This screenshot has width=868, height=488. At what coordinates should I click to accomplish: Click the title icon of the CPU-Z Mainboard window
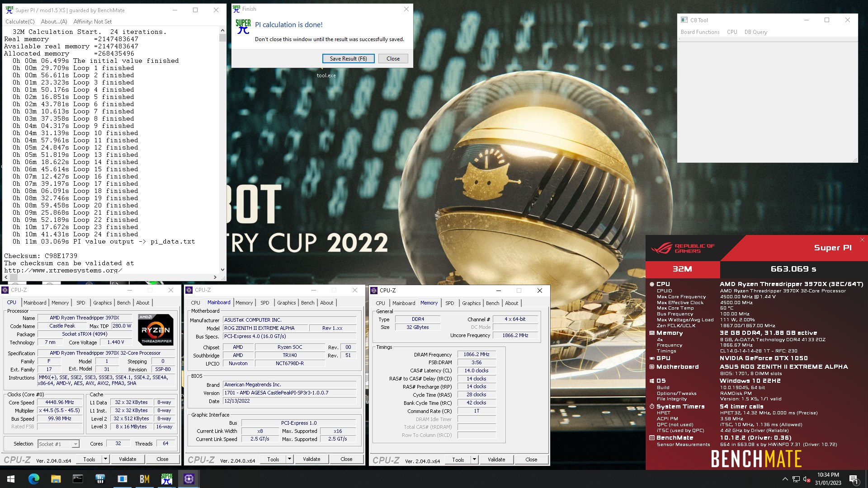pyautogui.click(x=189, y=290)
